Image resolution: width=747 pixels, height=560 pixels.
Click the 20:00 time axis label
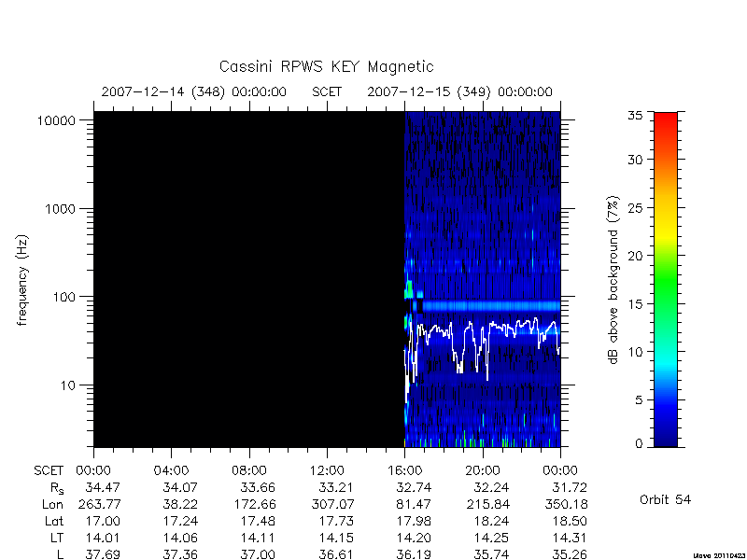click(483, 470)
